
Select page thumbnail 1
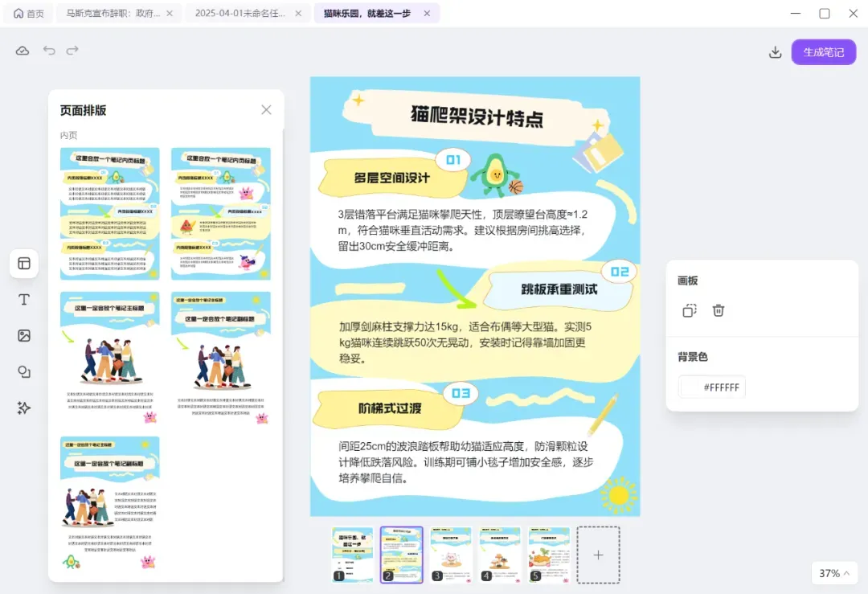click(353, 555)
